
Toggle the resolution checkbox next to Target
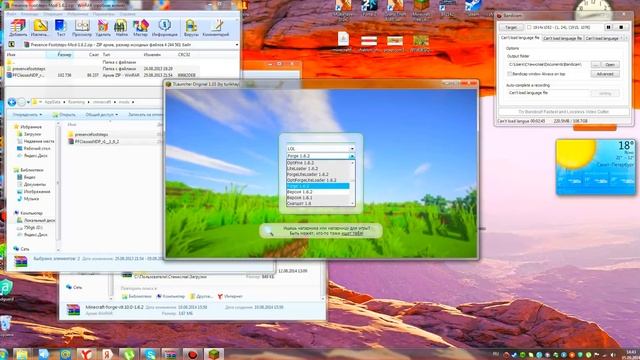pyautogui.click(x=529, y=27)
